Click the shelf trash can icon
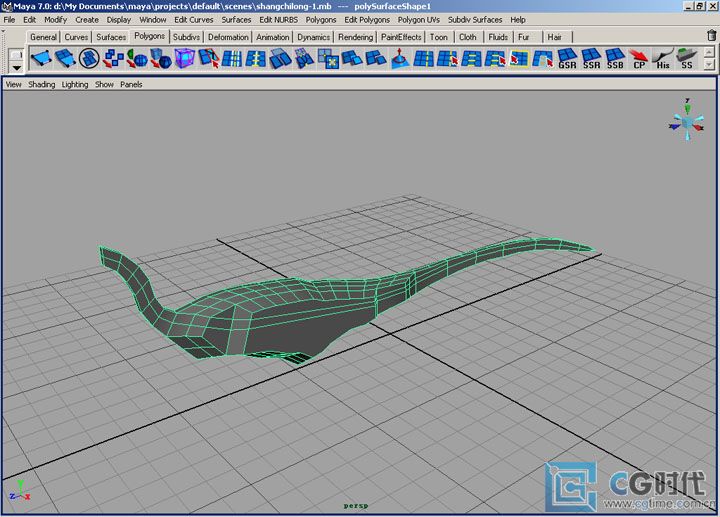This screenshot has height=517, width=720. [x=711, y=35]
